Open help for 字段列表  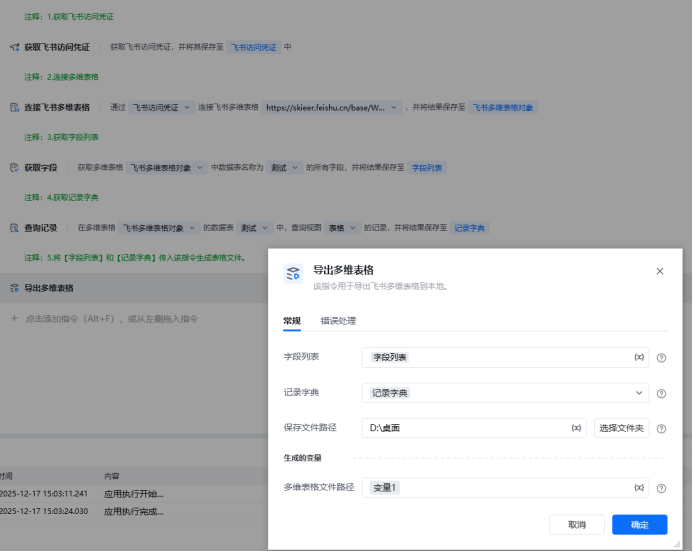coord(661,358)
